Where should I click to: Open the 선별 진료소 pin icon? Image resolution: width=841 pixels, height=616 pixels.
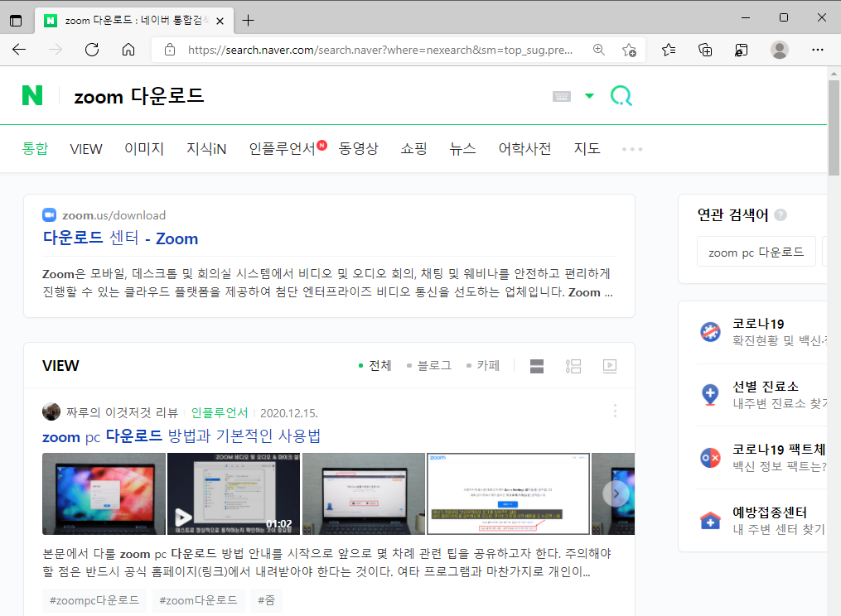pos(710,395)
